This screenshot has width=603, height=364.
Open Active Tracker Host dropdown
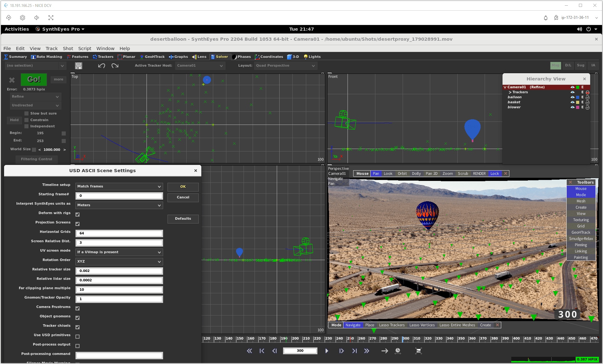[x=200, y=65]
